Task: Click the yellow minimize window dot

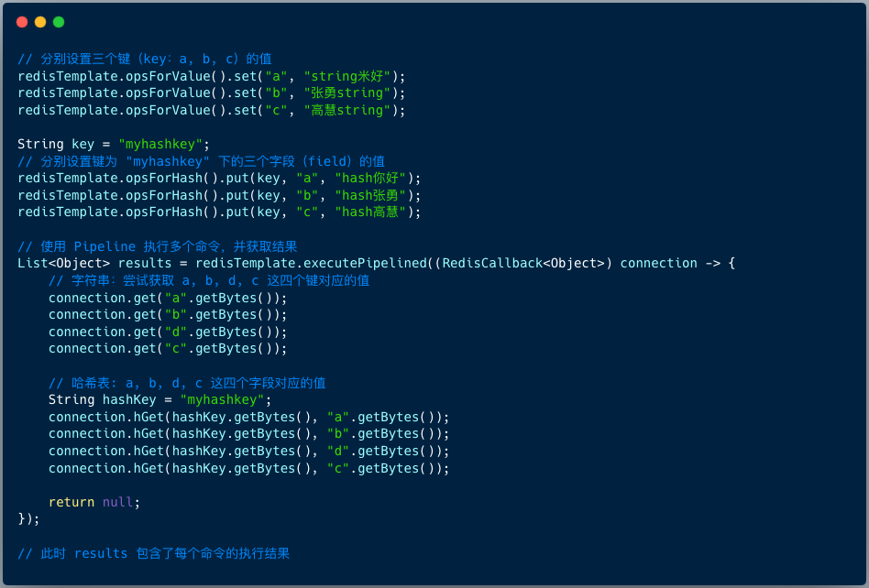Action: (x=40, y=22)
